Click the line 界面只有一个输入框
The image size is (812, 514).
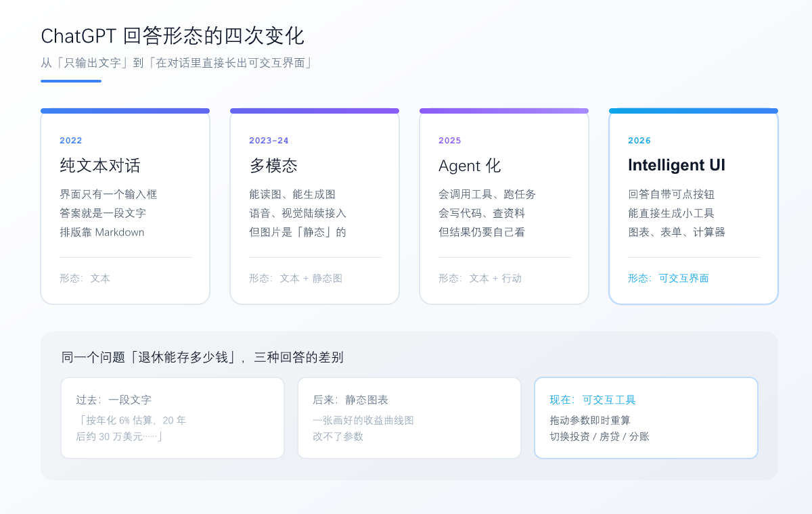point(108,194)
